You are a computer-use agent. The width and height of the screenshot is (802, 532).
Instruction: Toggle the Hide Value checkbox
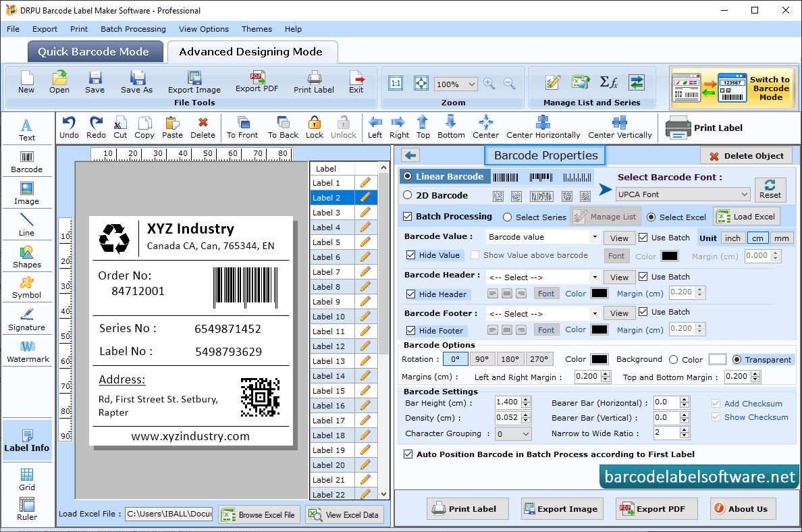(410, 255)
